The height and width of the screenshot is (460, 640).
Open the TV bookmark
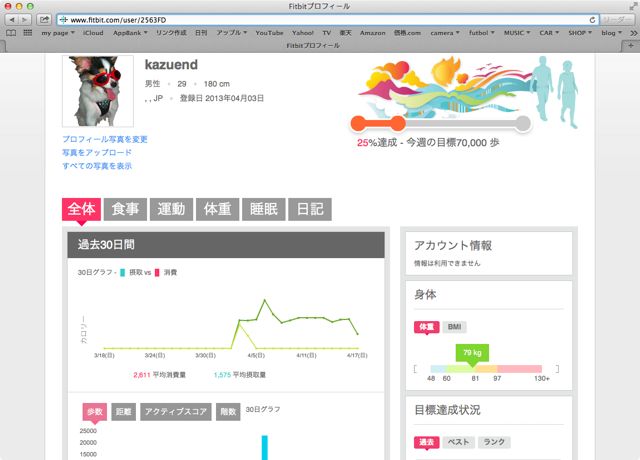pyautogui.click(x=327, y=33)
